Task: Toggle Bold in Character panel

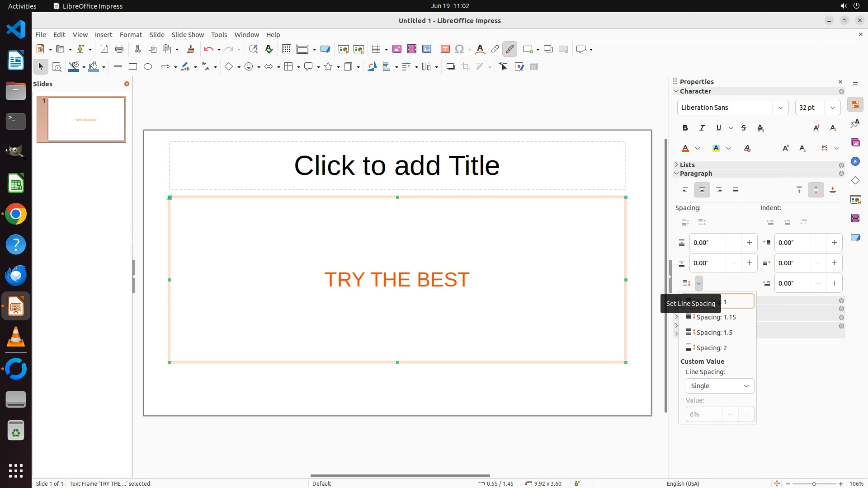Action: click(685, 128)
